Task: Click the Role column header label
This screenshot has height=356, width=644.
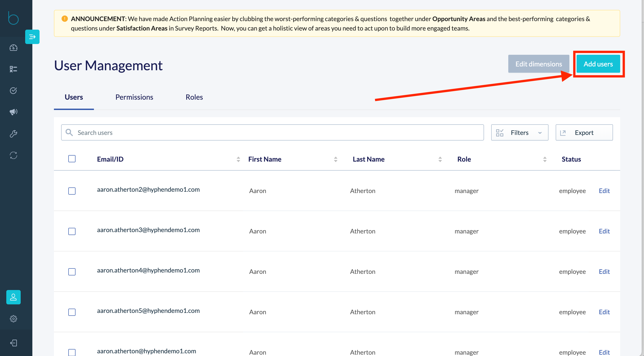Action: coord(464,159)
